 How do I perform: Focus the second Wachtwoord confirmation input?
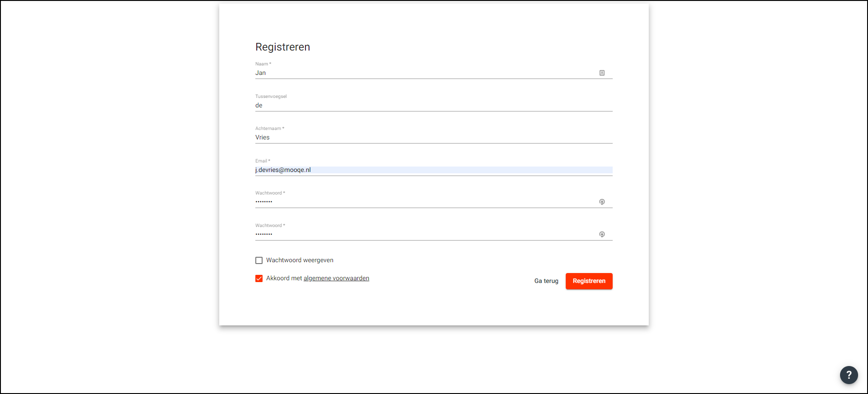(424, 234)
